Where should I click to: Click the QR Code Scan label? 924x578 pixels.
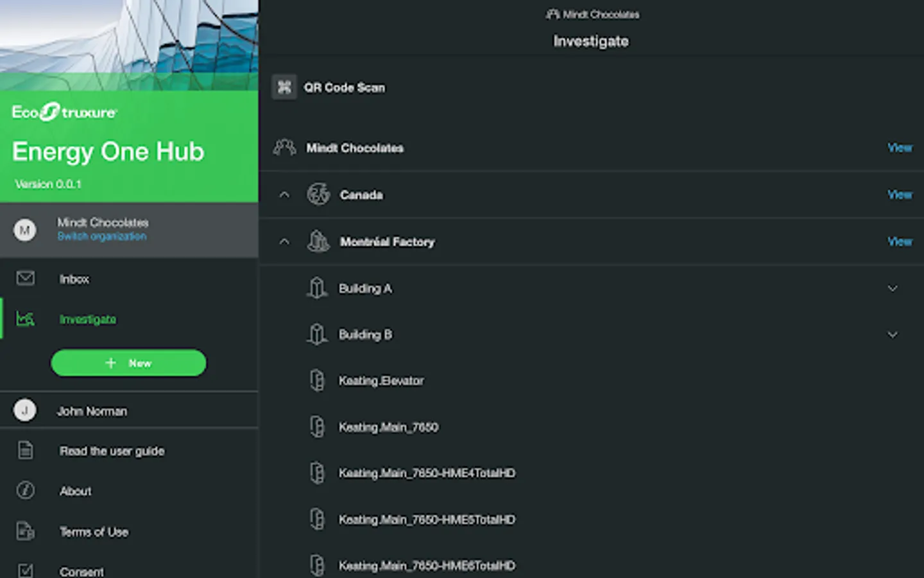(x=345, y=87)
